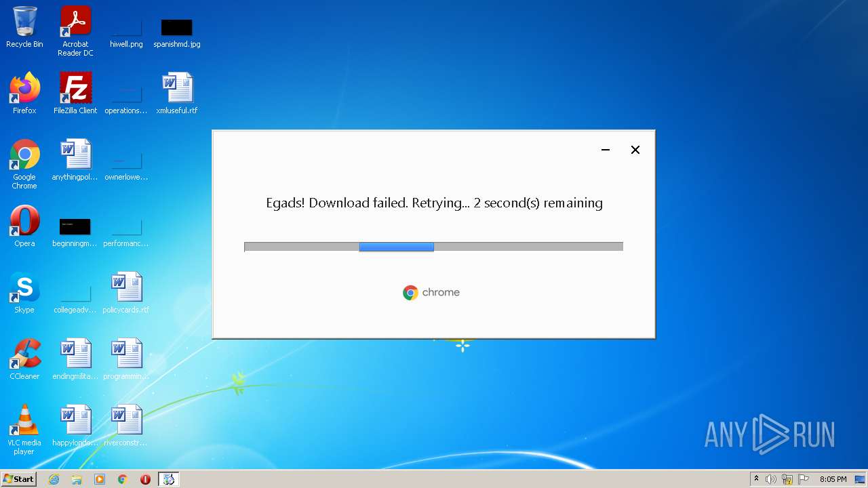868x488 pixels.
Task: Open the volume speaker tray icon
Action: tap(771, 479)
